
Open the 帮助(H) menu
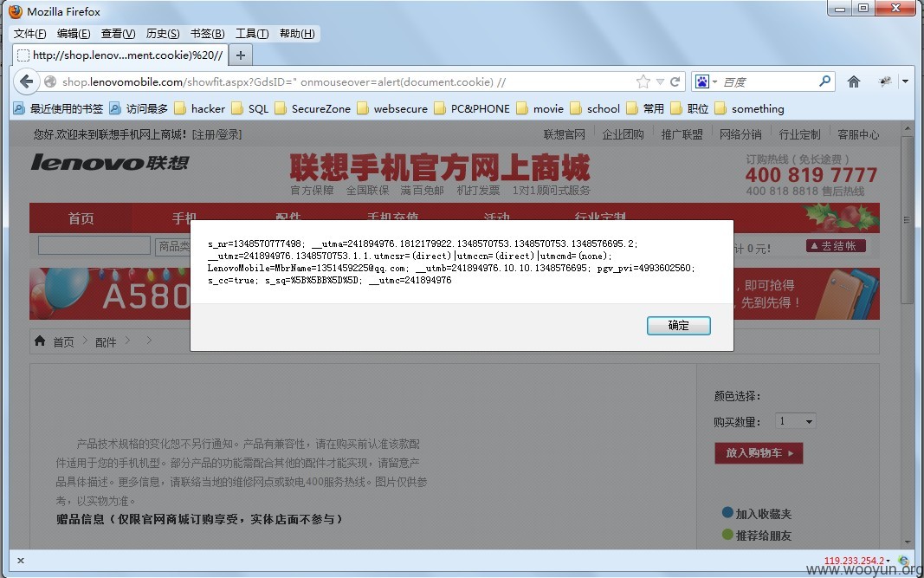[x=297, y=34]
